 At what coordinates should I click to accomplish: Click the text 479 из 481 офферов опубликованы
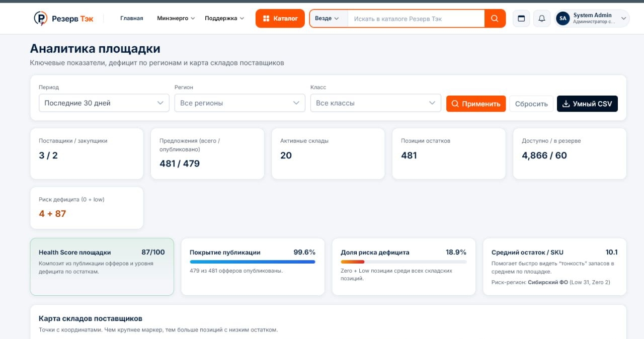coord(236,271)
